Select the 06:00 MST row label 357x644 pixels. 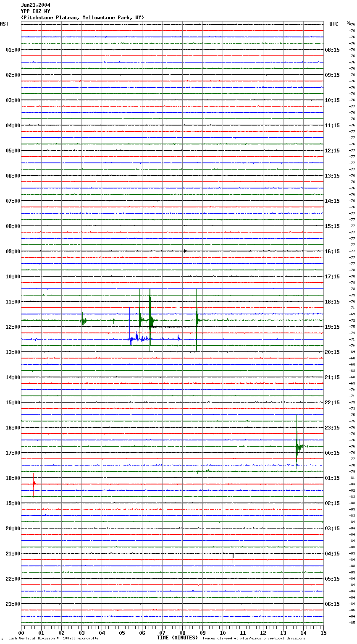(13, 175)
